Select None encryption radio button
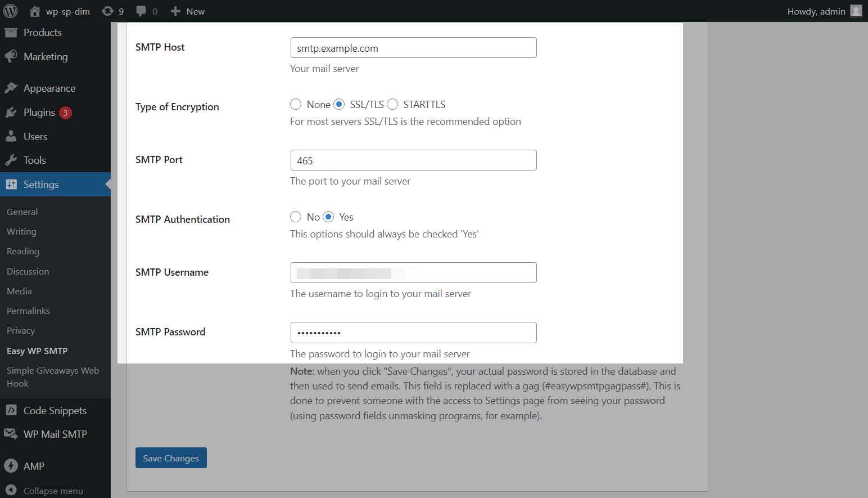Screen dimensions: 868x498 tap(296, 105)
